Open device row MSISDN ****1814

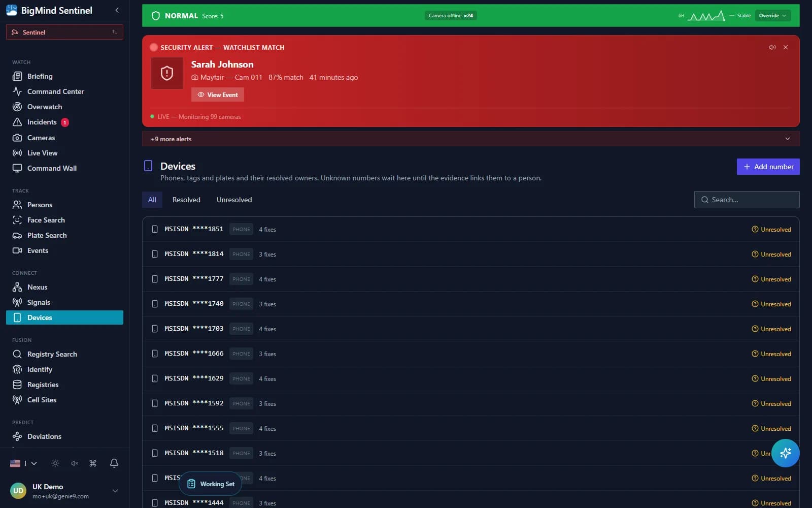470,254
